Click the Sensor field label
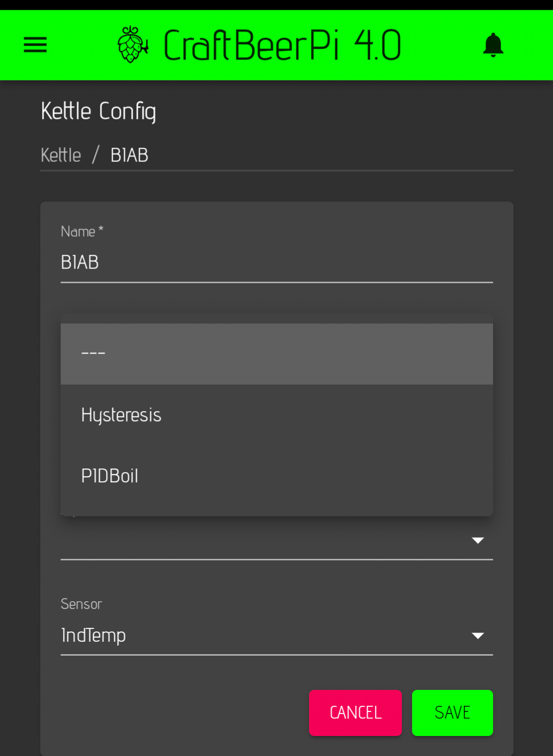553x756 pixels. tap(81, 604)
